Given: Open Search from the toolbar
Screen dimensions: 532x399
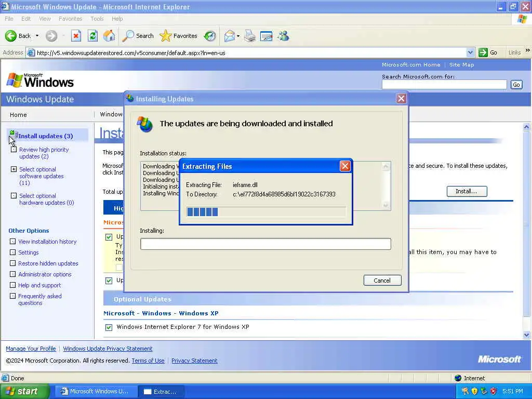Looking at the screenshot, I should pyautogui.click(x=138, y=36).
